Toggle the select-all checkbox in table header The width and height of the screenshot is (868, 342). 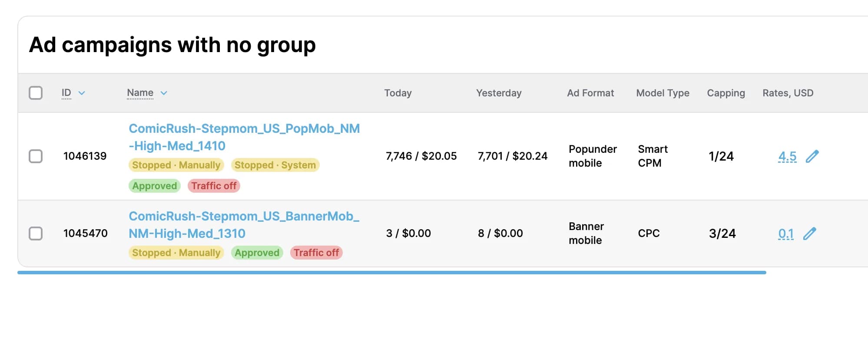(36, 93)
